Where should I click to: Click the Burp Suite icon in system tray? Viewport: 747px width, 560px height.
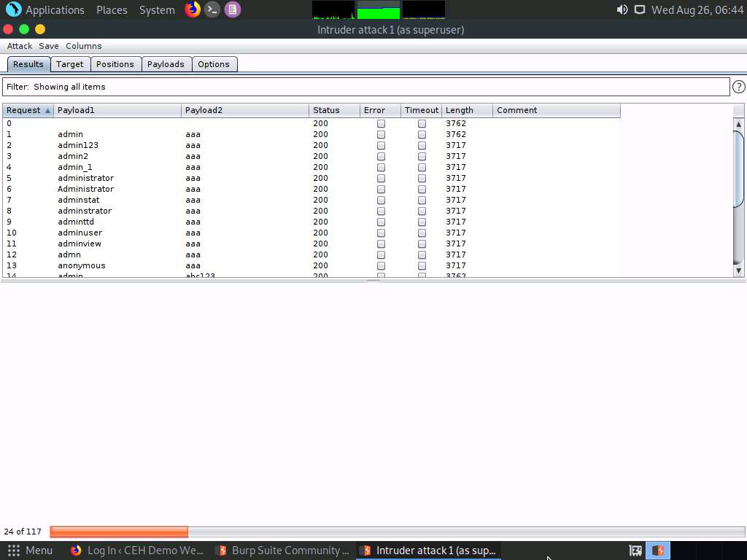pyautogui.click(x=658, y=550)
